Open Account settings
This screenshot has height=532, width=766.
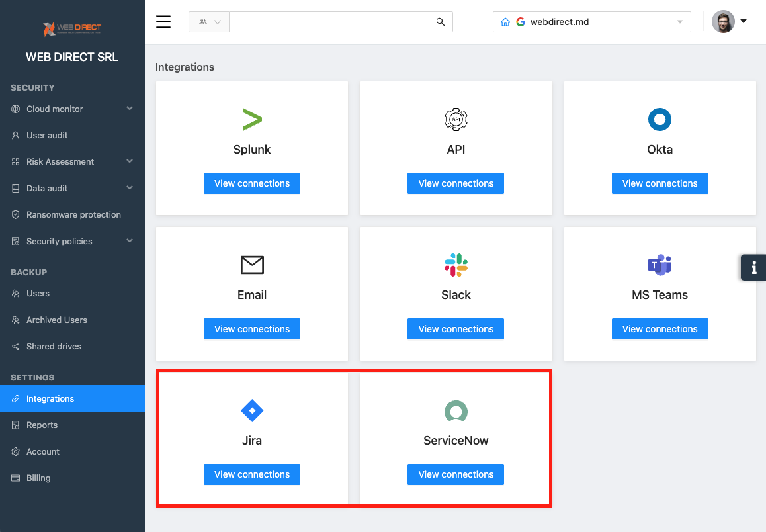(72, 451)
